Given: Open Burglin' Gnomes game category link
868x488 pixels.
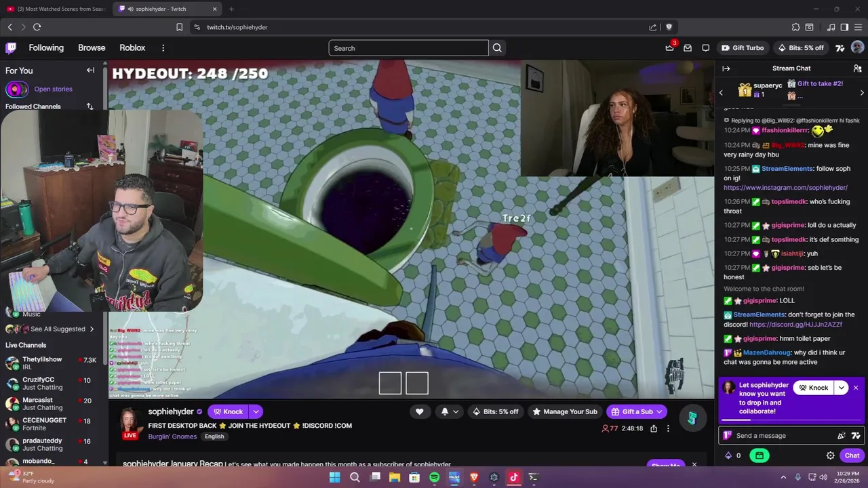Looking at the screenshot, I should point(172,436).
